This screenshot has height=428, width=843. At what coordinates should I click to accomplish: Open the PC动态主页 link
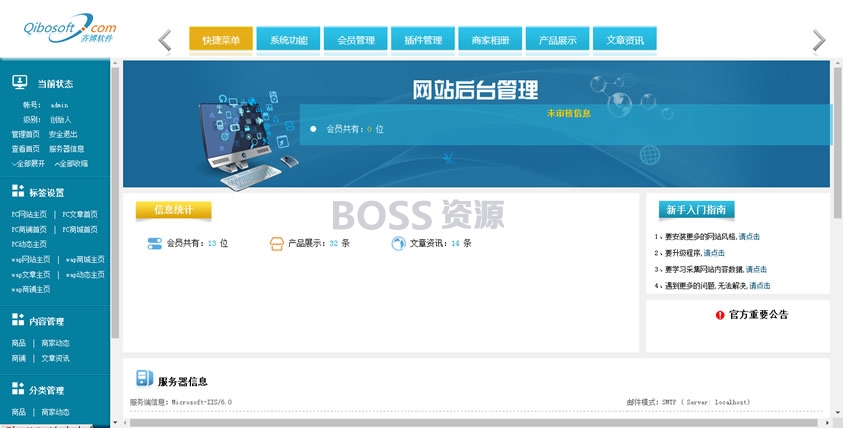29,244
